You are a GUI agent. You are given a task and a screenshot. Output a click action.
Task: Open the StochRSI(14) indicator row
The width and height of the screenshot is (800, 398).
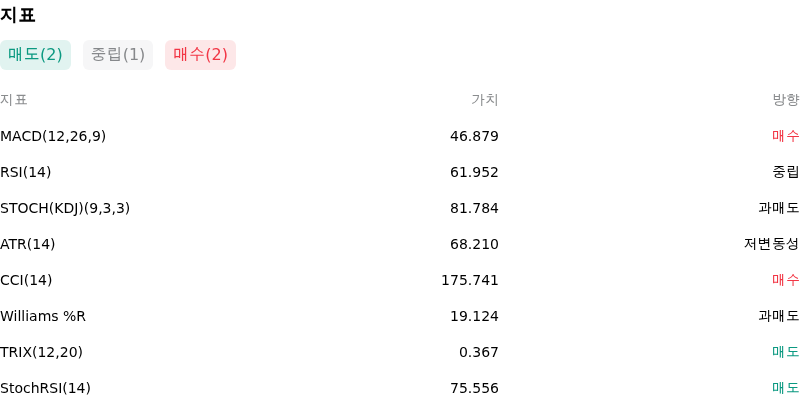(400, 388)
